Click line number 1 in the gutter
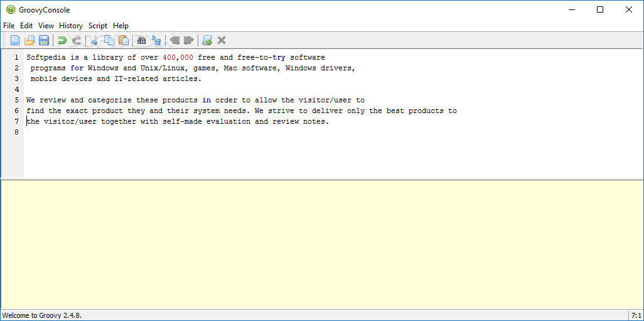Screen dimensions: 644x321 (16, 58)
